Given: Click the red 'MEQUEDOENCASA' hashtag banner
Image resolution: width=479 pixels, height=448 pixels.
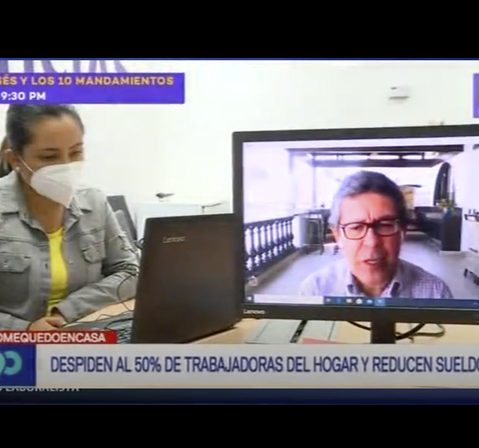Looking at the screenshot, I should [57, 338].
